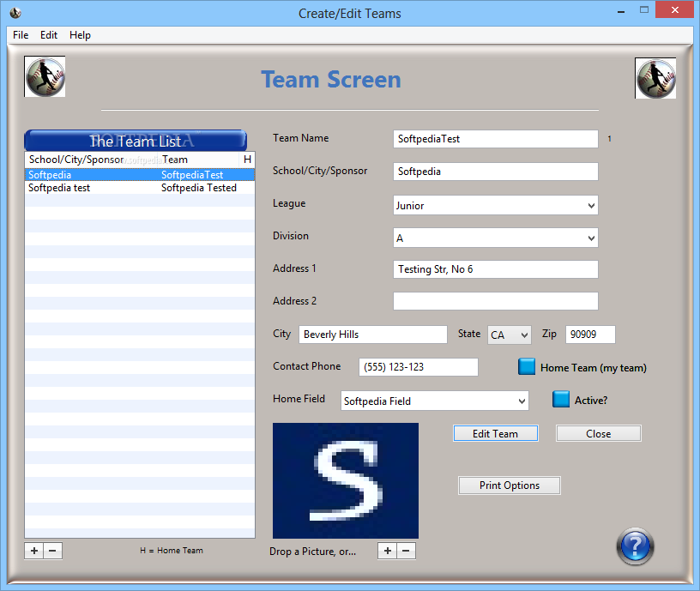Image resolution: width=700 pixels, height=591 pixels.
Task: Expand the Division dropdown
Action: (591, 238)
